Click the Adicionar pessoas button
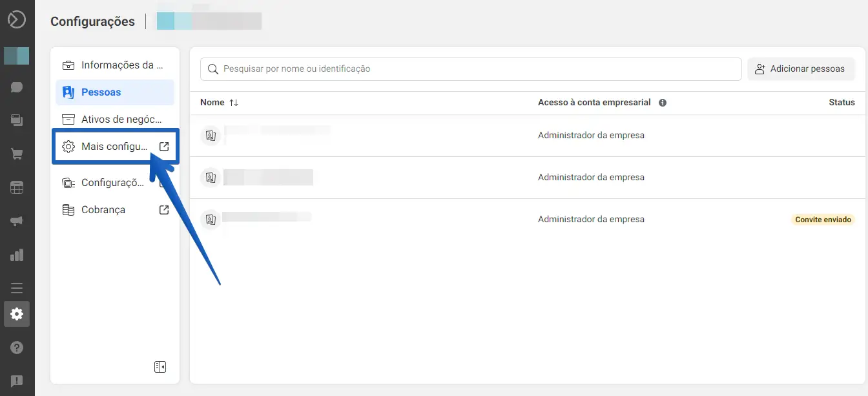868x396 pixels. (801, 69)
